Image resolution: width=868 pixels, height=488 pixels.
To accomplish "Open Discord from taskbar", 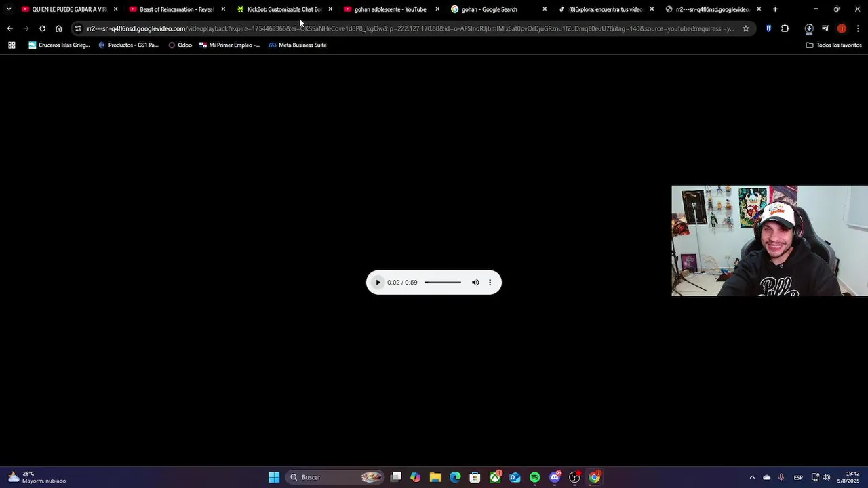I will pyautogui.click(x=555, y=477).
